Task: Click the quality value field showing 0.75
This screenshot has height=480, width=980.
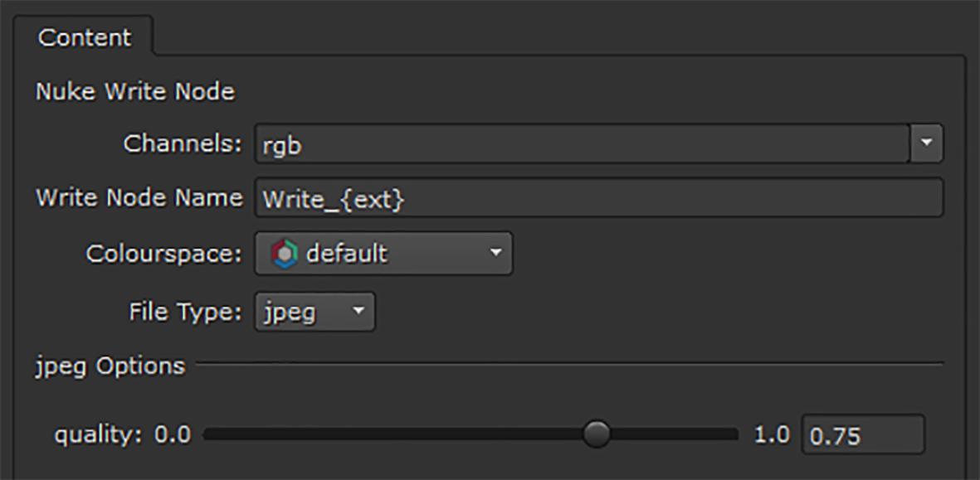Action: [x=862, y=435]
